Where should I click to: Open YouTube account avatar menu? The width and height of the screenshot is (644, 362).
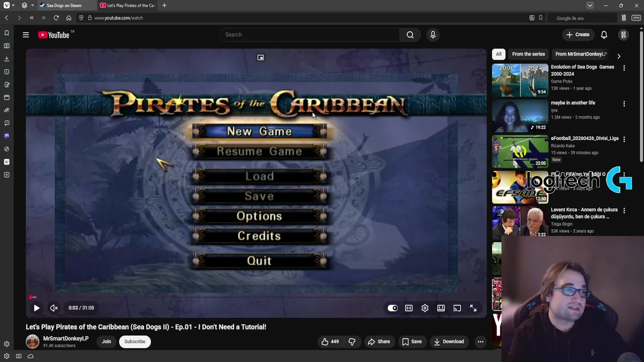point(623,35)
